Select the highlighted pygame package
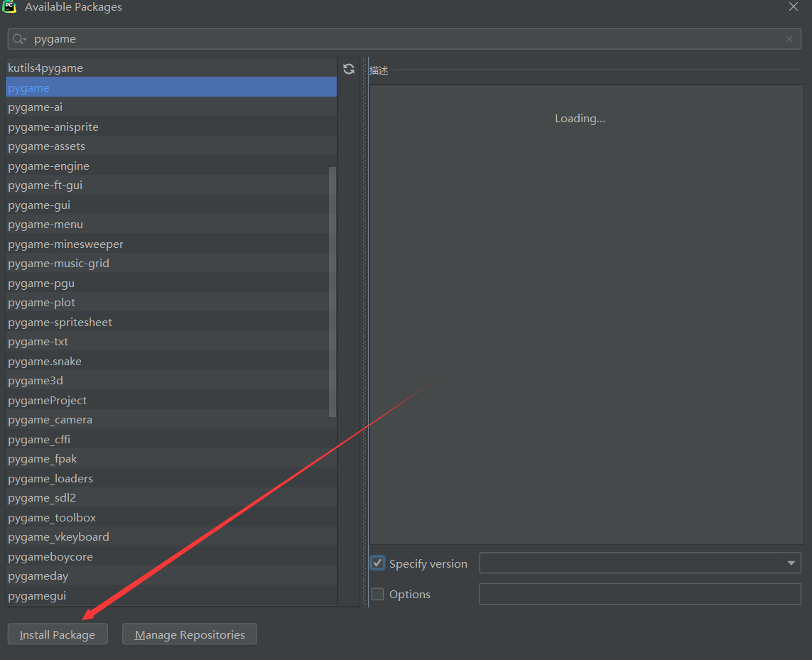812x660 pixels. click(x=171, y=87)
